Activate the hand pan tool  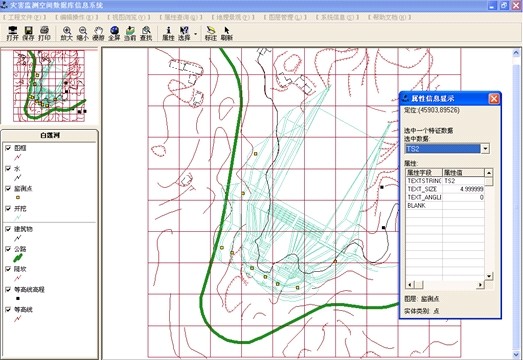(x=98, y=34)
